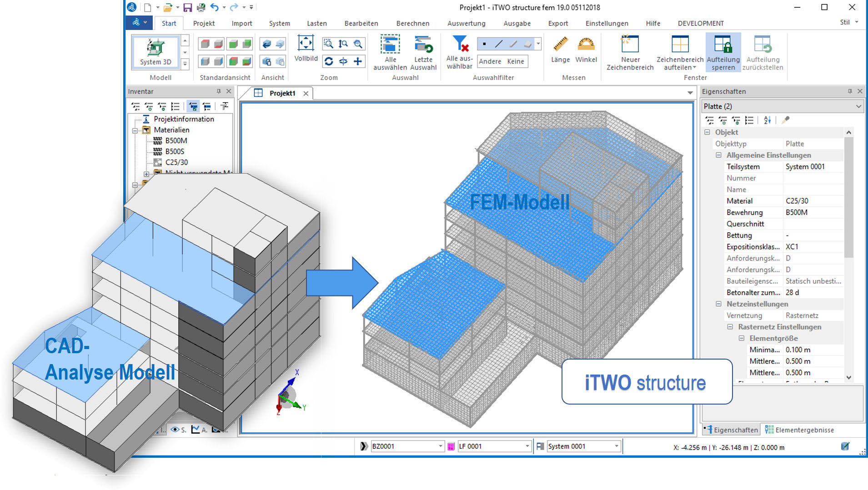Click the print icon in title bar
Image resolution: width=868 pixels, height=490 pixels.
pyautogui.click(x=201, y=7)
